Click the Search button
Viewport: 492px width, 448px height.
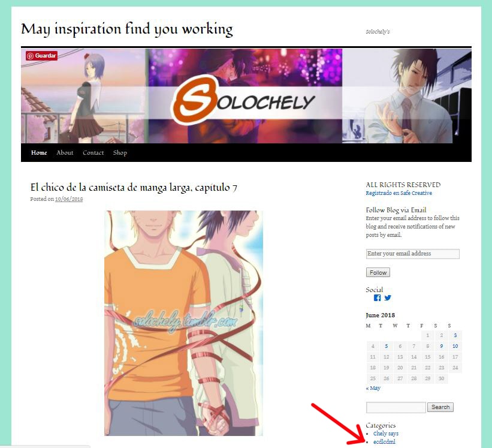click(440, 407)
